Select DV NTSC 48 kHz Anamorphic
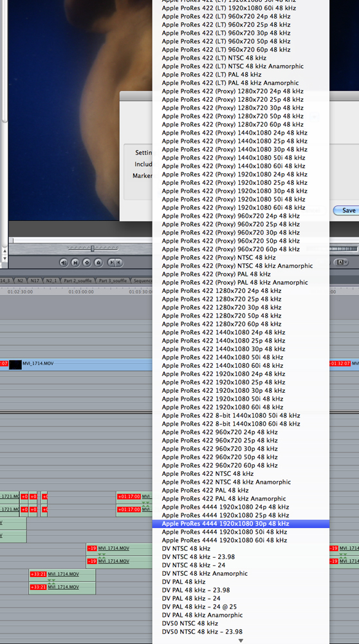 pos(241,573)
